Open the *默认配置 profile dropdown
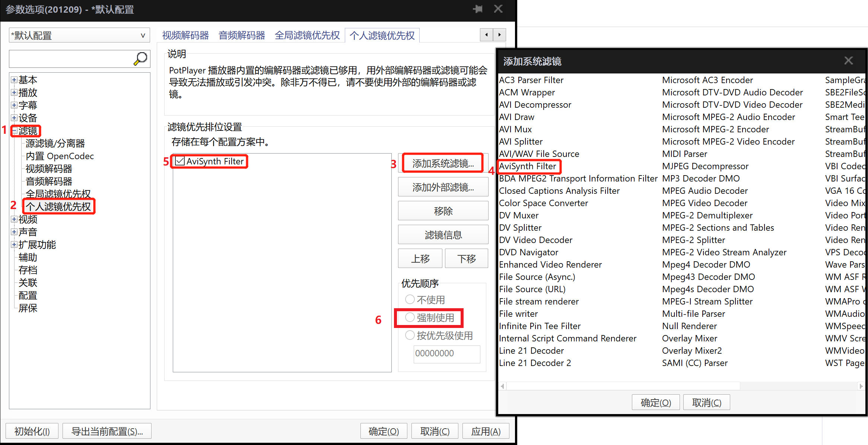The height and width of the screenshot is (445, 868). 143,35
